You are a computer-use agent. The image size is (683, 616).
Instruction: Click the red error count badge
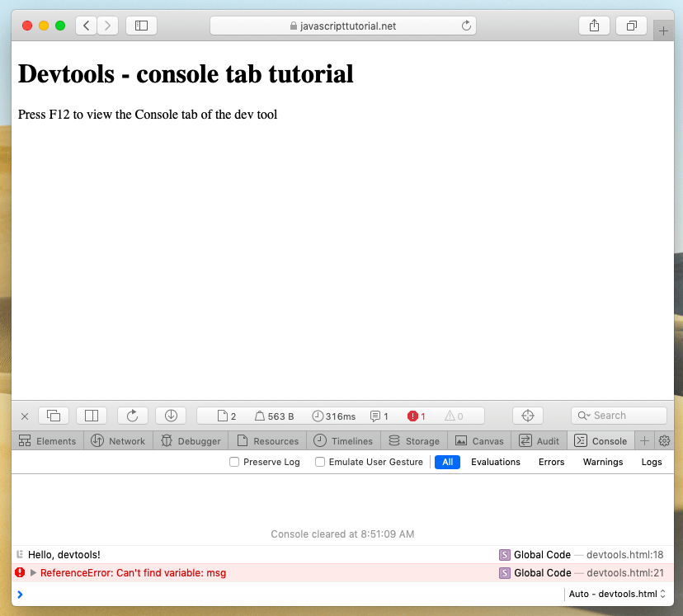click(416, 416)
